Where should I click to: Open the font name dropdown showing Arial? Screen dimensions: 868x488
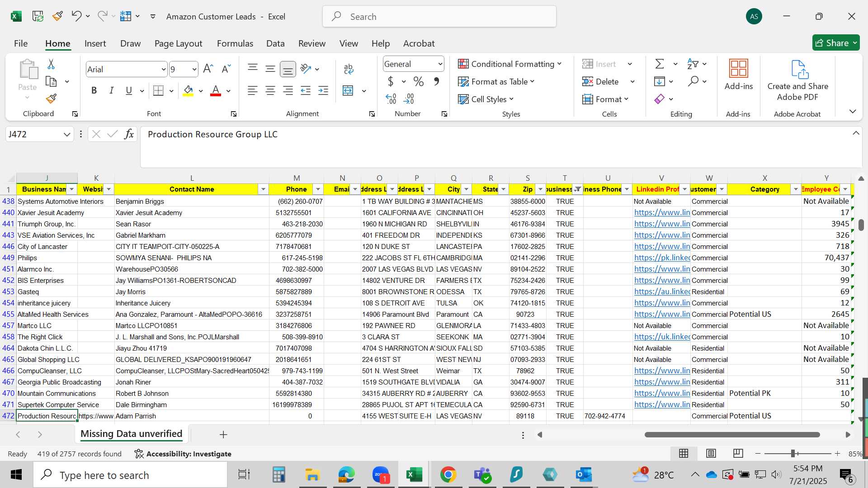(163, 69)
